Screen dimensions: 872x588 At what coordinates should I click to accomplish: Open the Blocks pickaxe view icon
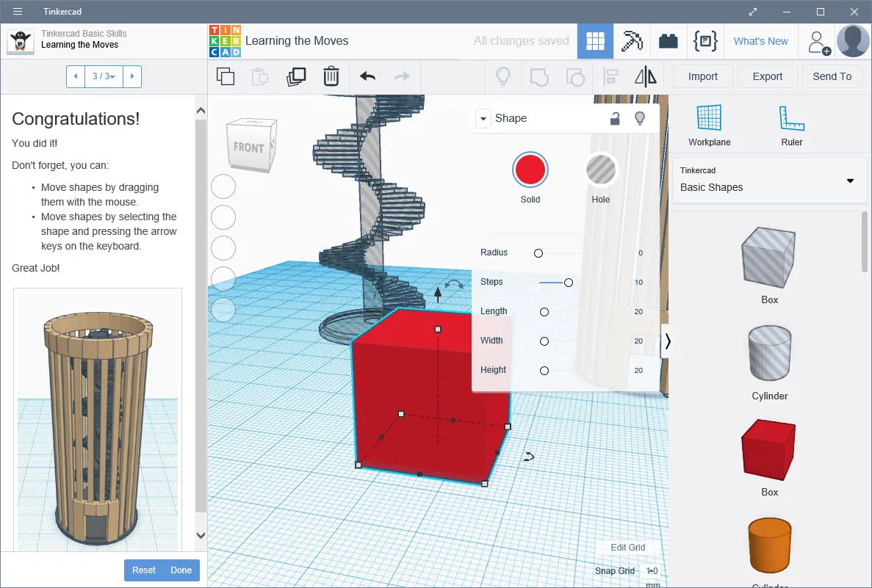click(632, 41)
